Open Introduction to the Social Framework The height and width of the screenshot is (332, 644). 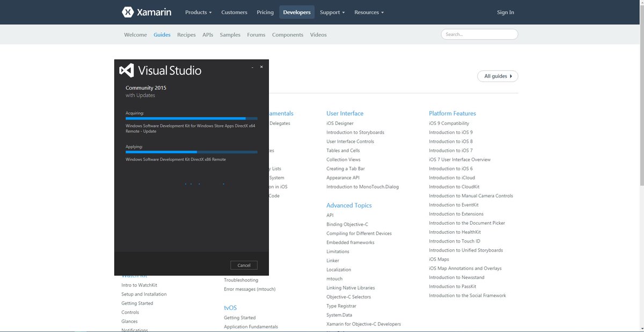pyautogui.click(x=467, y=296)
